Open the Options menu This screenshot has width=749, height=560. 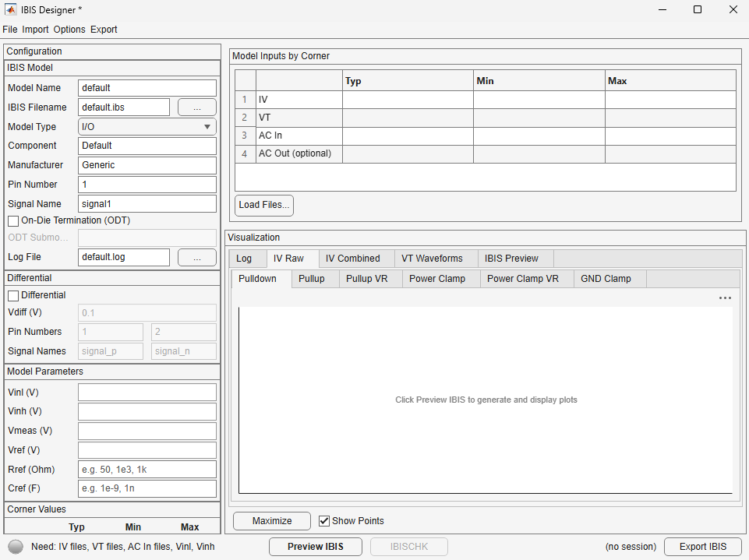pos(69,29)
